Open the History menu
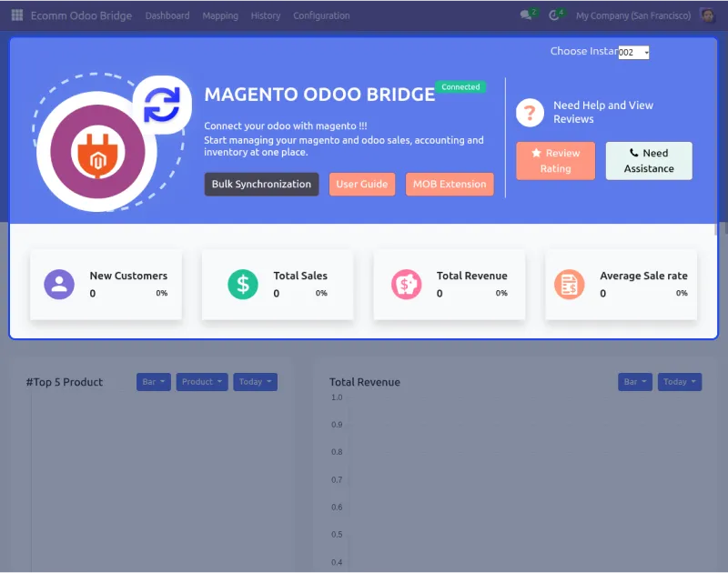The width and height of the screenshot is (728, 573). [265, 15]
